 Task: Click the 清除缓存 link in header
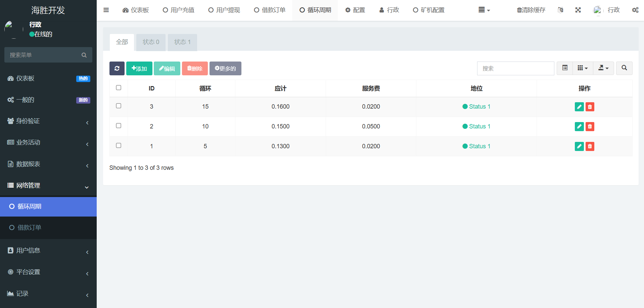click(x=531, y=10)
